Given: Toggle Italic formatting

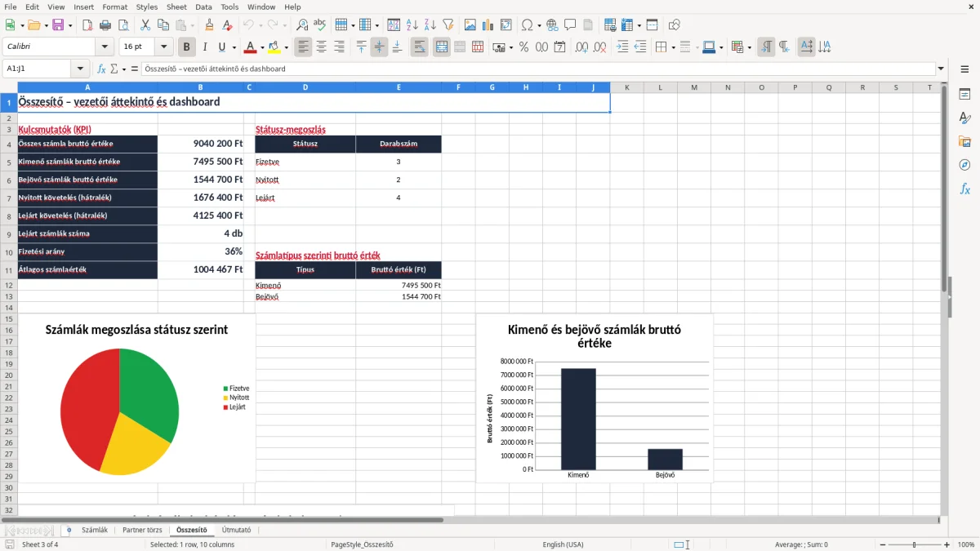Looking at the screenshot, I should [204, 47].
